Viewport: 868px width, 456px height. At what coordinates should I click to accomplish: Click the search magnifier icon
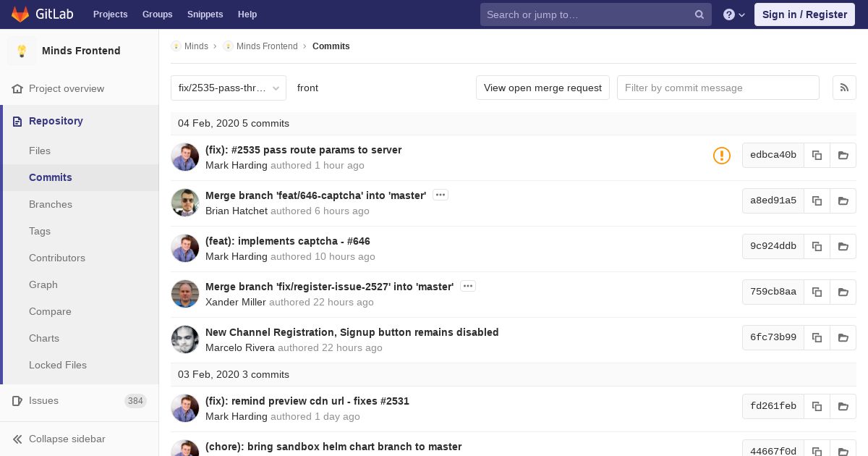click(x=699, y=14)
